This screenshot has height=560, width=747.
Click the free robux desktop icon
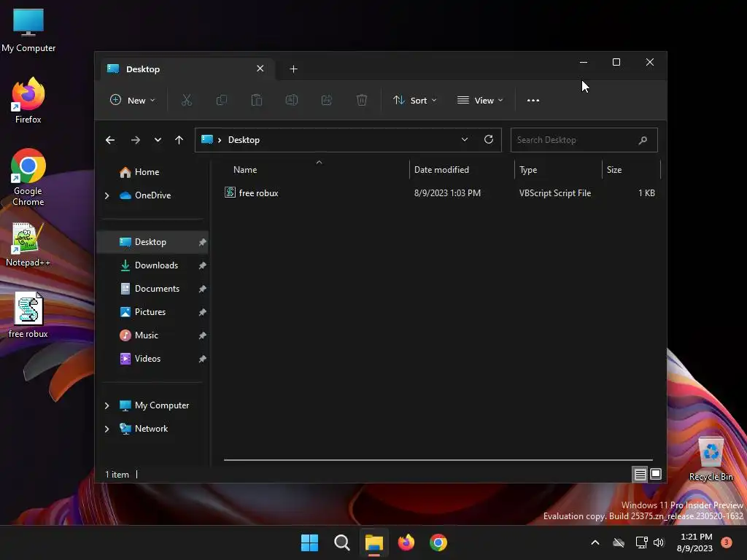[x=28, y=315]
